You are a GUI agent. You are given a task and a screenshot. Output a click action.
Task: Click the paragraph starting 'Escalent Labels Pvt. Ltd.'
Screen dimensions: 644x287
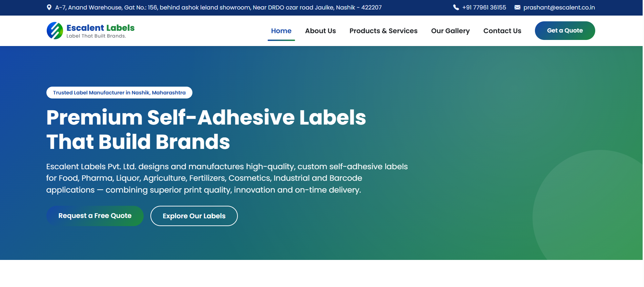227,178
